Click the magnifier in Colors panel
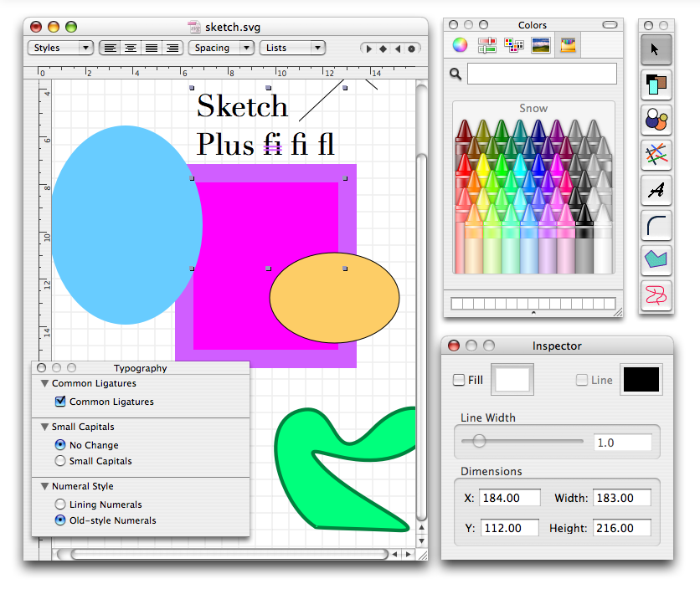 pos(455,74)
